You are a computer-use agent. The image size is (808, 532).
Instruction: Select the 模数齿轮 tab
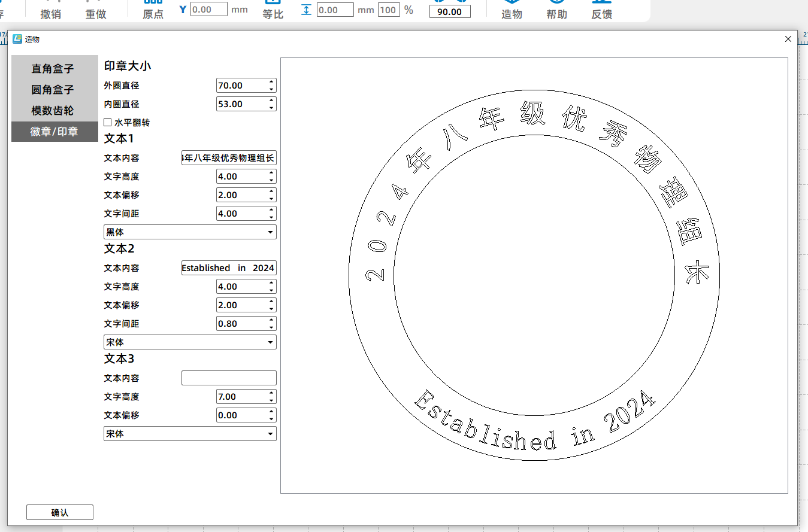click(53, 111)
